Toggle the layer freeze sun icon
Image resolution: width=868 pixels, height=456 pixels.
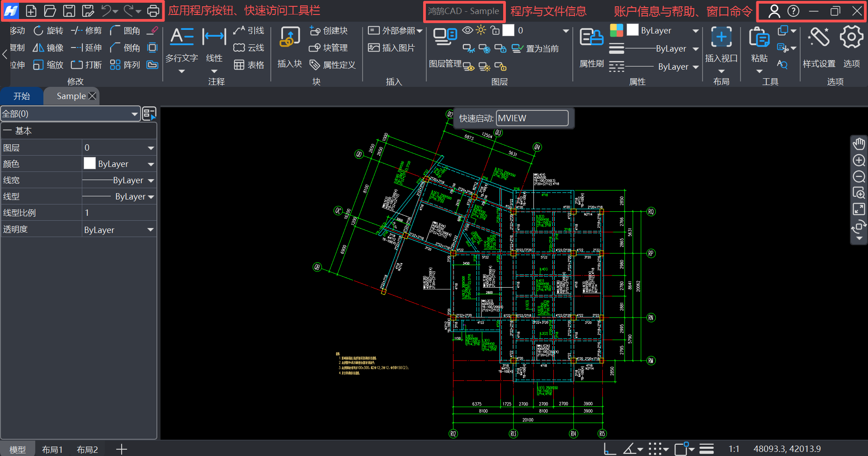[481, 30]
